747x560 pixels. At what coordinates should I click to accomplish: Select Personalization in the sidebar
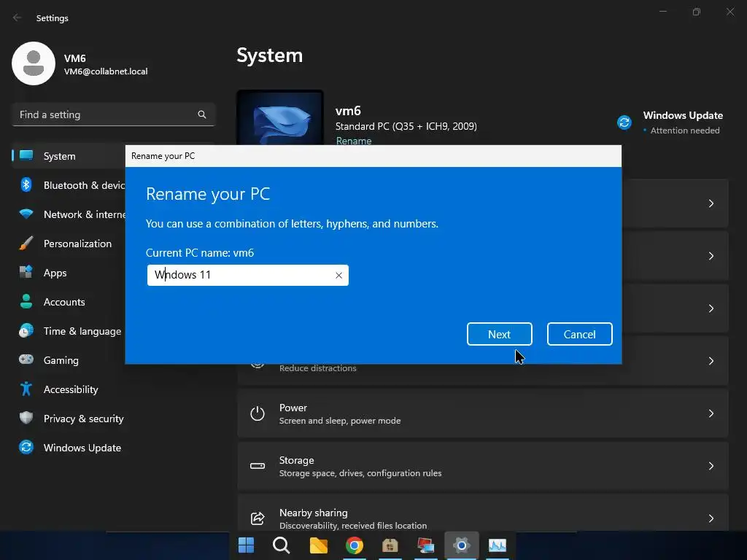(77, 244)
